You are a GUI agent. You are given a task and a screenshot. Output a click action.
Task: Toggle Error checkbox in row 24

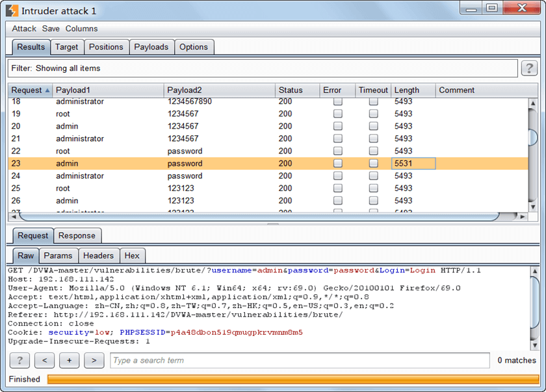pyautogui.click(x=337, y=176)
